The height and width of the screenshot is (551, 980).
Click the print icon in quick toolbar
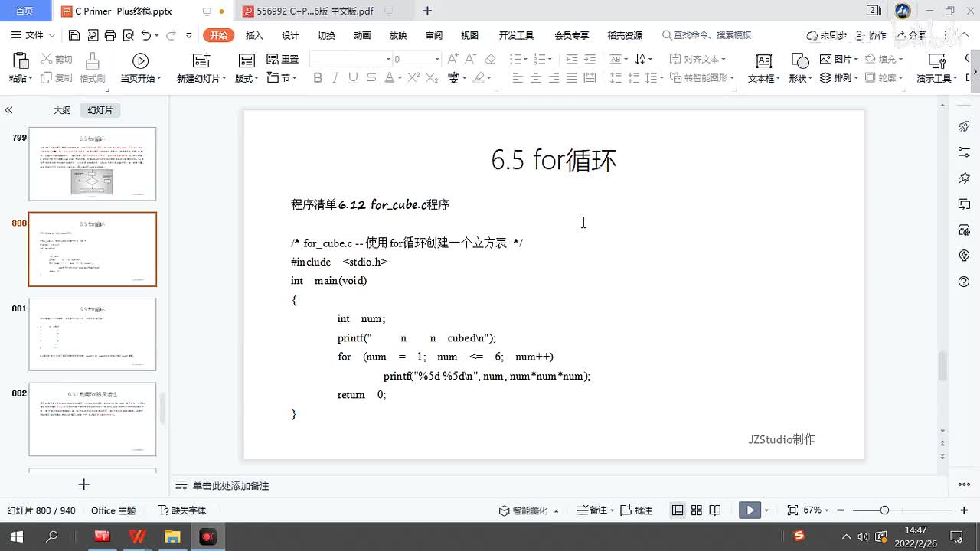(109, 35)
